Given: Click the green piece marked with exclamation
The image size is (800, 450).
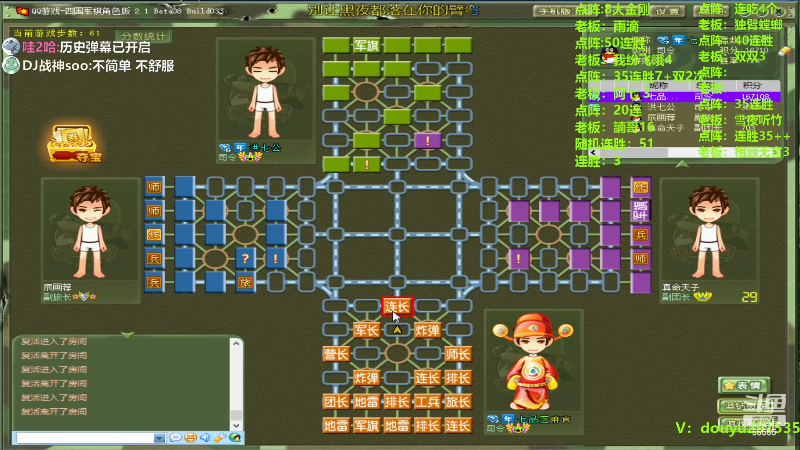Looking at the screenshot, I should 366,164.
